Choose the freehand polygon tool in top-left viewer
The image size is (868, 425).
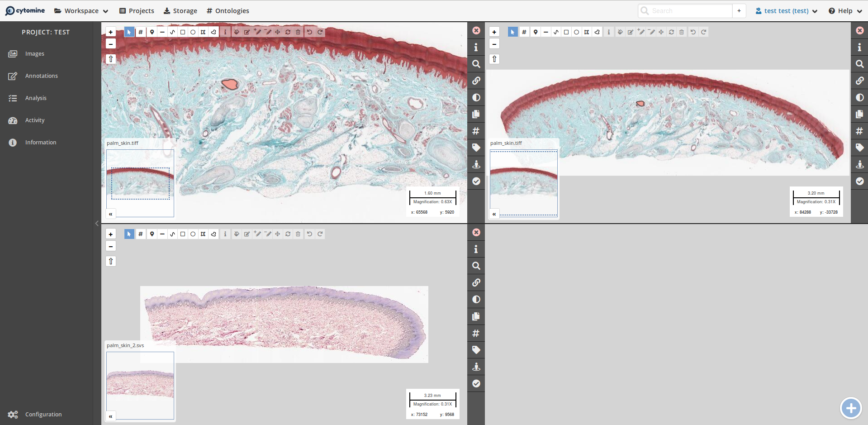(213, 32)
